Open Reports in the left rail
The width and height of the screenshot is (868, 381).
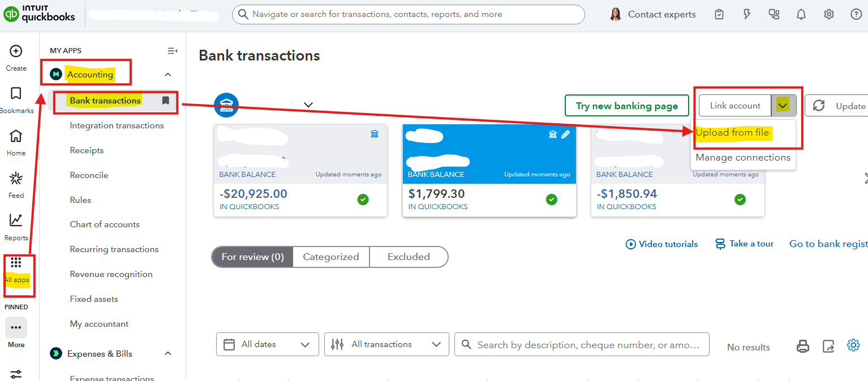(16, 220)
